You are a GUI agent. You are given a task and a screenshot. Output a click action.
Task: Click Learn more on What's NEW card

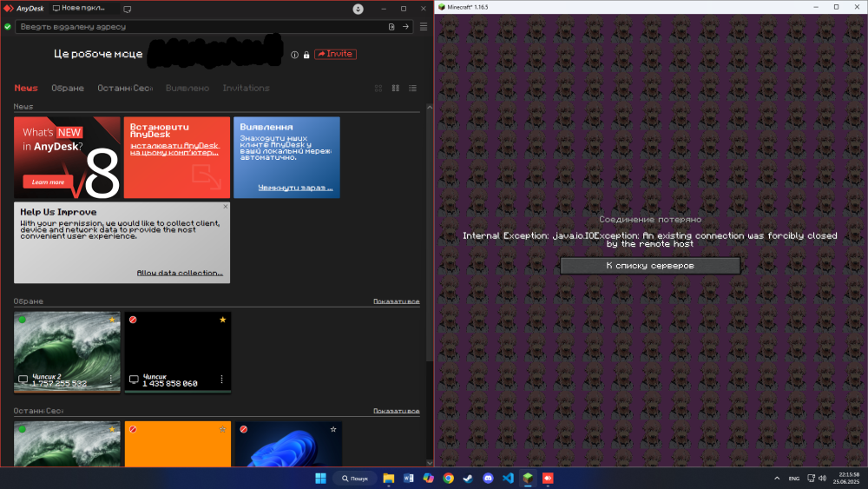point(48,182)
